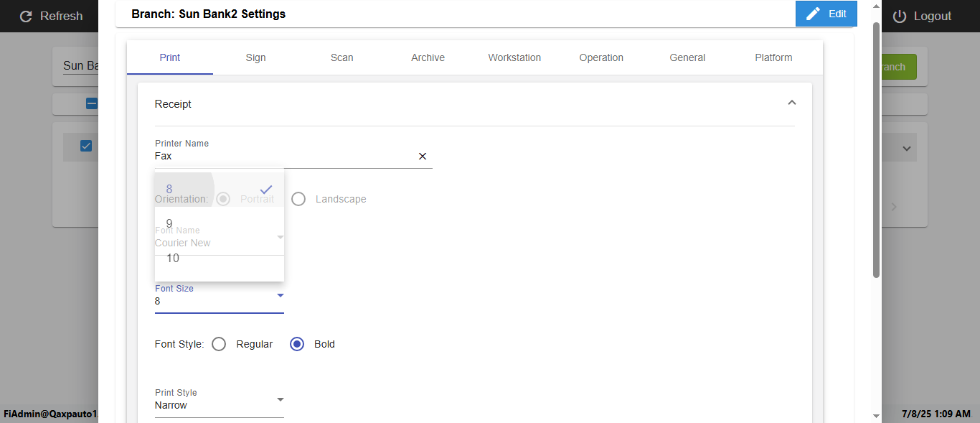Click the checkmark next to option 8

266,189
